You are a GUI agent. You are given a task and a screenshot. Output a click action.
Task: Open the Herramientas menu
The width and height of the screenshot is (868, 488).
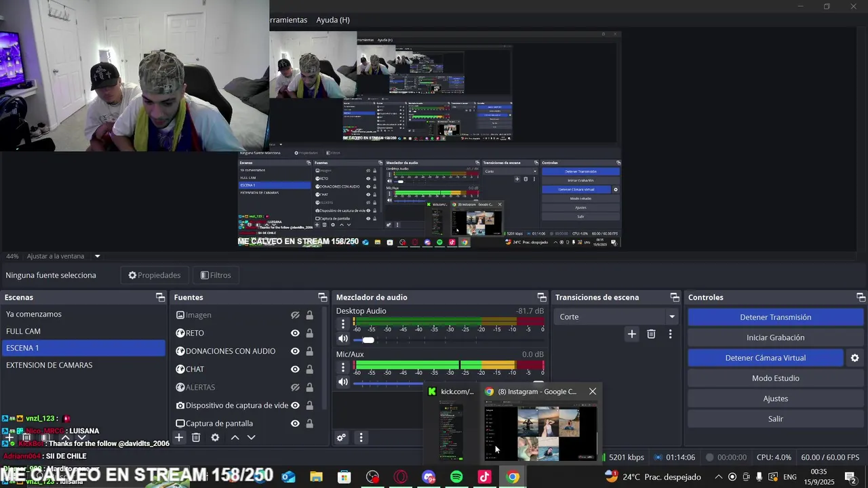pyautogui.click(x=288, y=20)
